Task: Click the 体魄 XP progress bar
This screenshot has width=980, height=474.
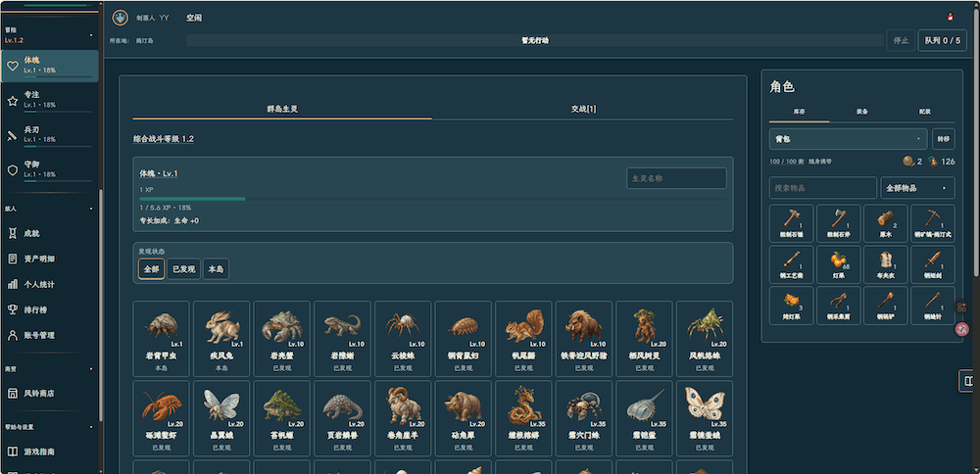Action: tap(432, 199)
